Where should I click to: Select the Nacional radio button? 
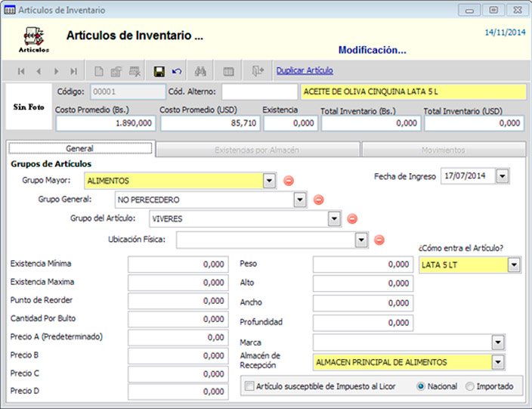click(421, 386)
